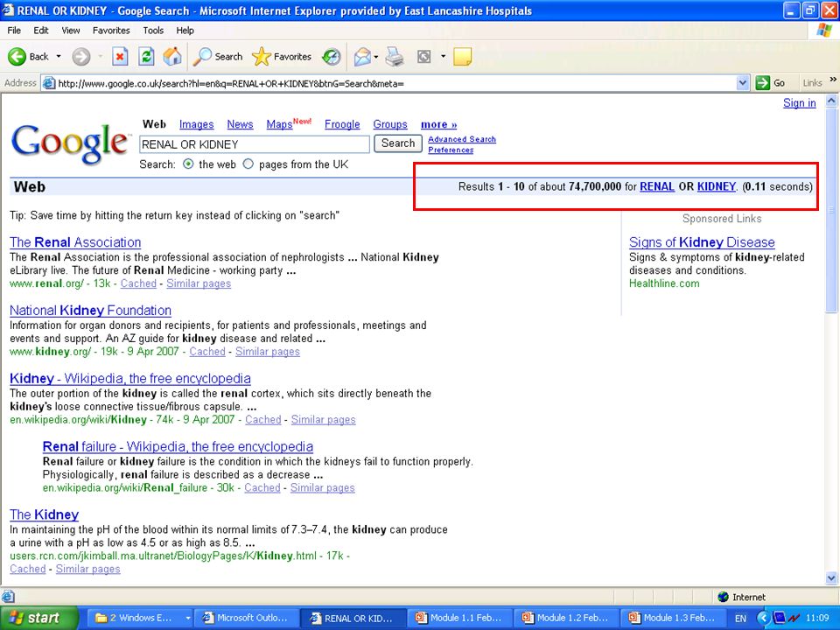Click the page scrollbar down arrow
Viewport: 840px width, 630px height.
coord(831,578)
